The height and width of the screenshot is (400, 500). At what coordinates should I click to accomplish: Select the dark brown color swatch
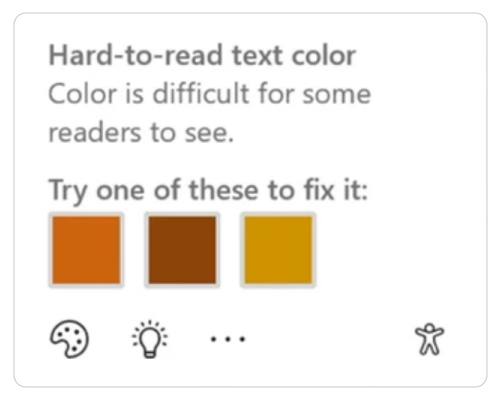coord(182,250)
